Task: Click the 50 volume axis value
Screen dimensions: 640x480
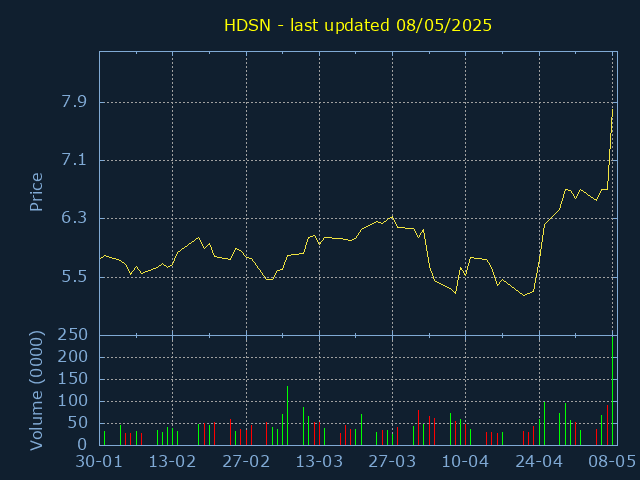Action: coord(78,423)
